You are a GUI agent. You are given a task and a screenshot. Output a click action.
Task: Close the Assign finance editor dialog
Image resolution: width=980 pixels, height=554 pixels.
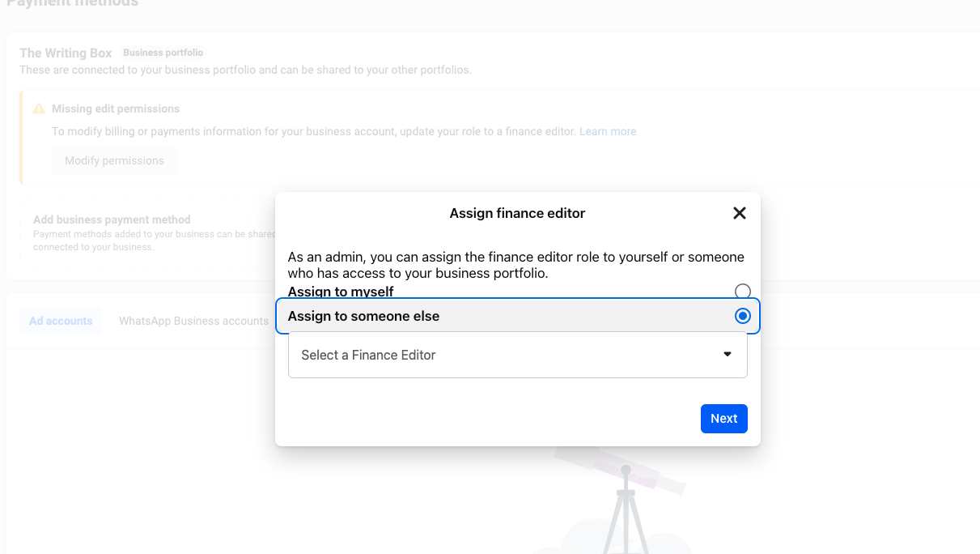(x=739, y=213)
